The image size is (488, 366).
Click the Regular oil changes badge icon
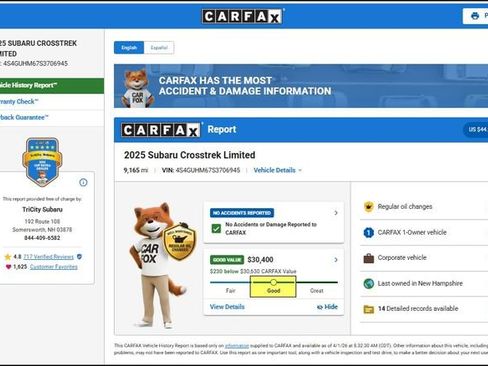[368, 207]
